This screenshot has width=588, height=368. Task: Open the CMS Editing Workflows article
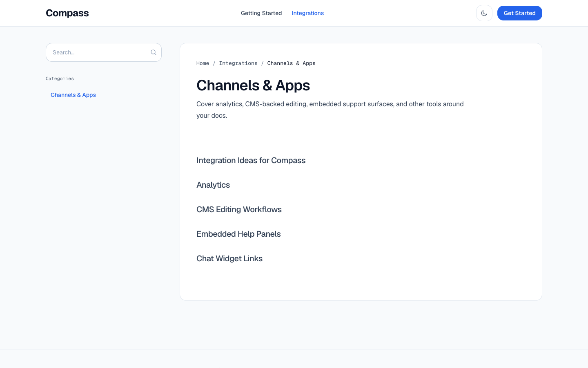pos(239,209)
